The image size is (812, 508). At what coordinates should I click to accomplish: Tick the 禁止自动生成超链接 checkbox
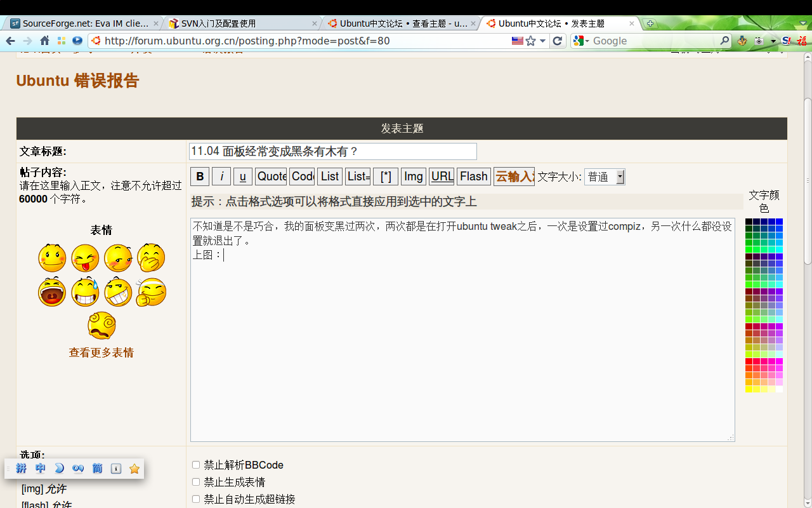pyautogui.click(x=196, y=499)
